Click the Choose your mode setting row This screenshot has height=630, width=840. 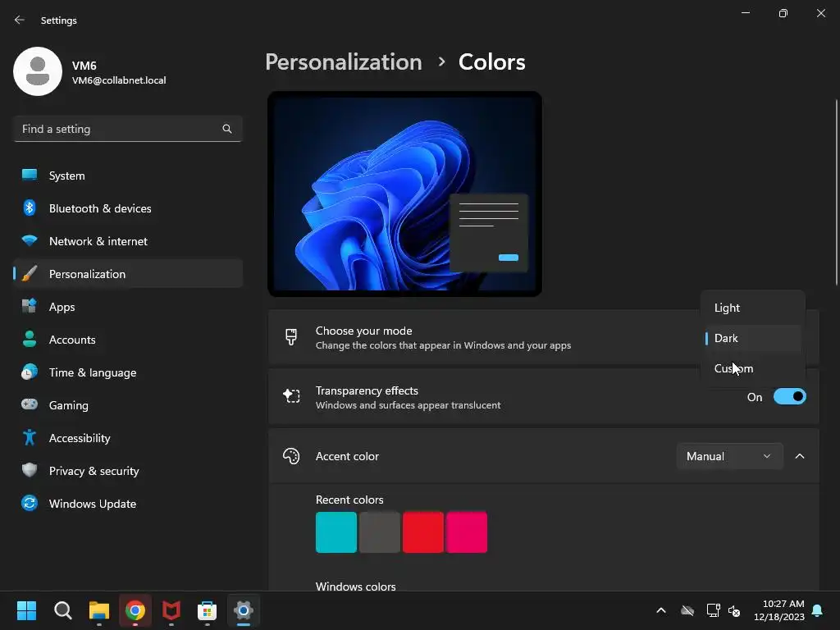(x=543, y=337)
